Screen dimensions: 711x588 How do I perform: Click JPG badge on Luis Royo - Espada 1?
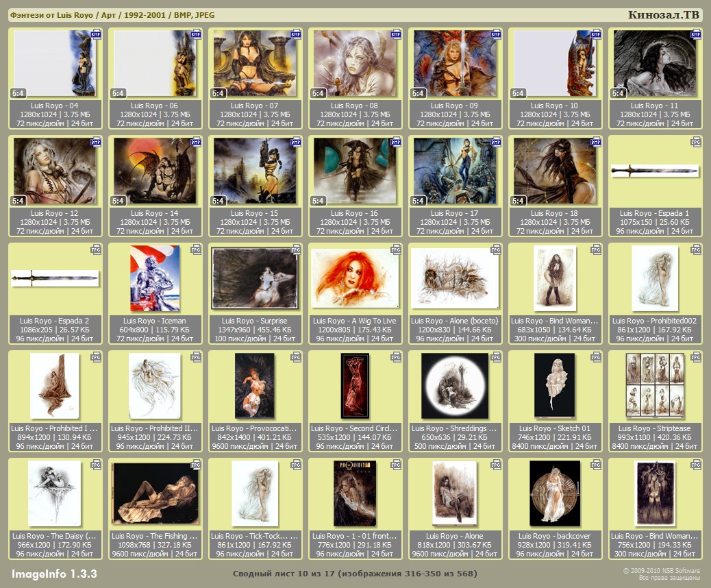pyautogui.click(x=696, y=142)
